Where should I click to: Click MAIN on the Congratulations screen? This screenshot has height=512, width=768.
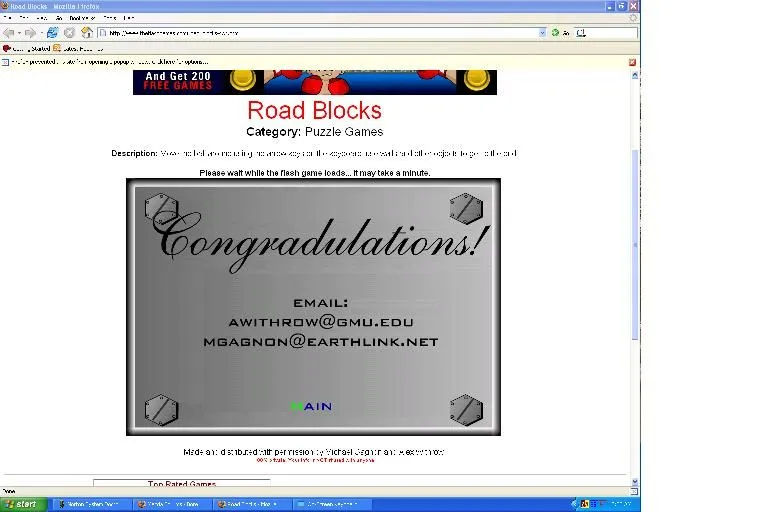pyautogui.click(x=311, y=406)
